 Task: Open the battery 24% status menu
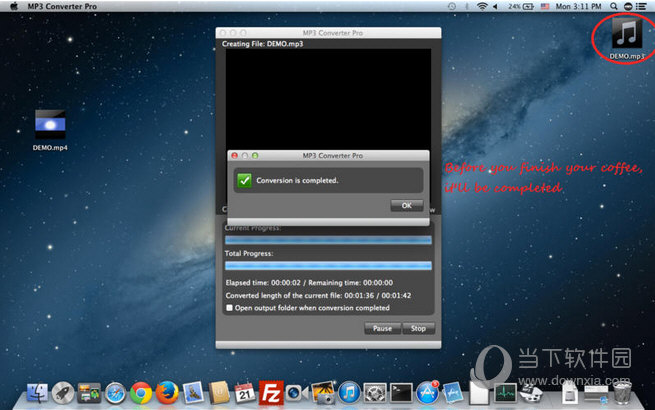pos(521,6)
